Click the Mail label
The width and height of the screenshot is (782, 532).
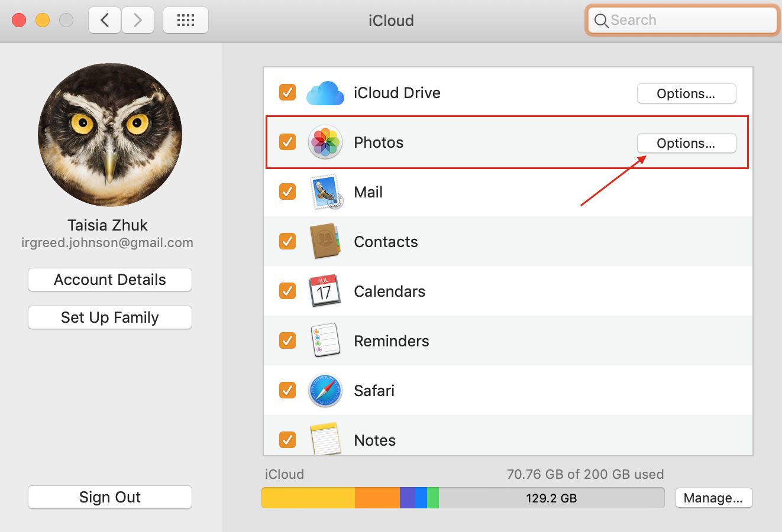(x=368, y=192)
